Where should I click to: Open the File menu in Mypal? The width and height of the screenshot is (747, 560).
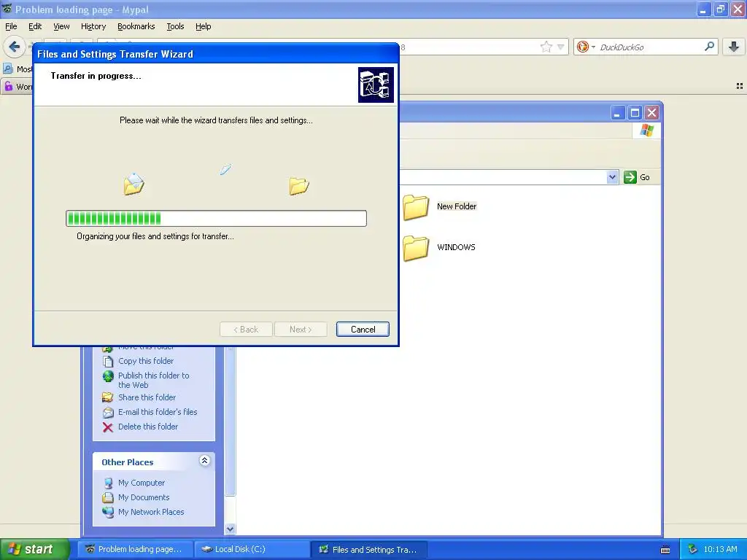pos(11,26)
